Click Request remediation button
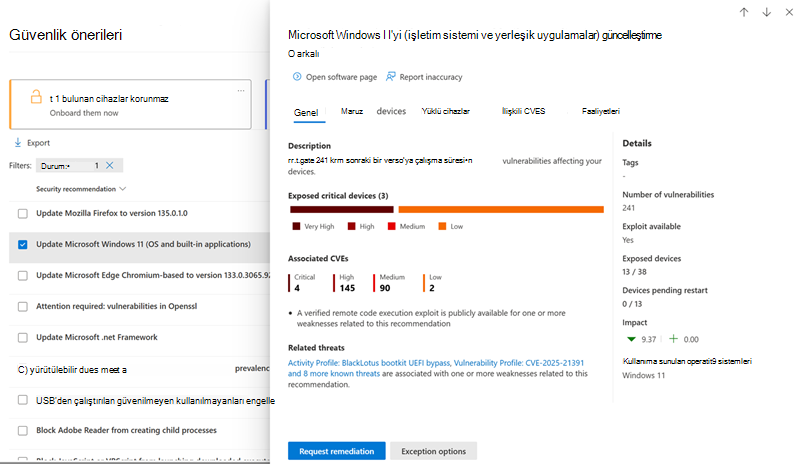This screenshot has width=800, height=464. point(337,451)
